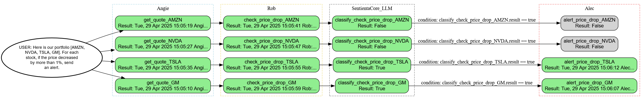Click the AMZN condition edge label
The width and height of the screenshot is (644, 100).
(476, 20)
